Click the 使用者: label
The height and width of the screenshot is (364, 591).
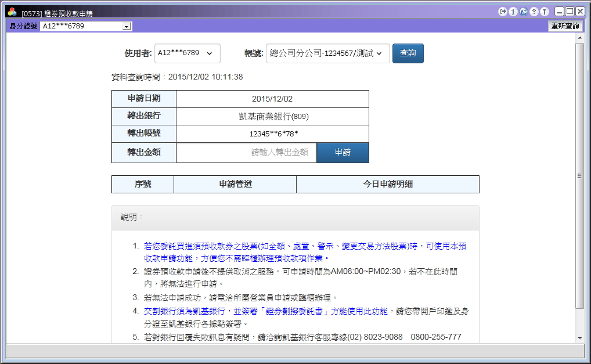(x=138, y=53)
